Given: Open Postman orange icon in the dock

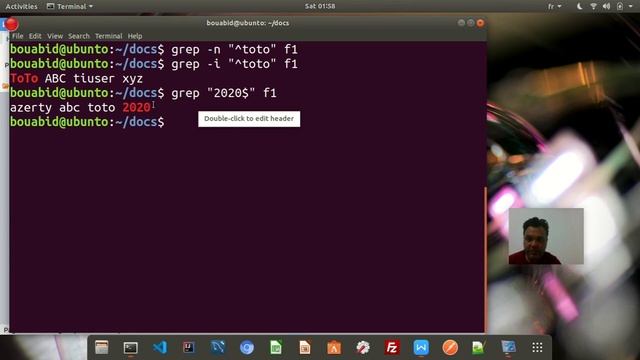Looking at the screenshot, I should [x=450, y=348].
